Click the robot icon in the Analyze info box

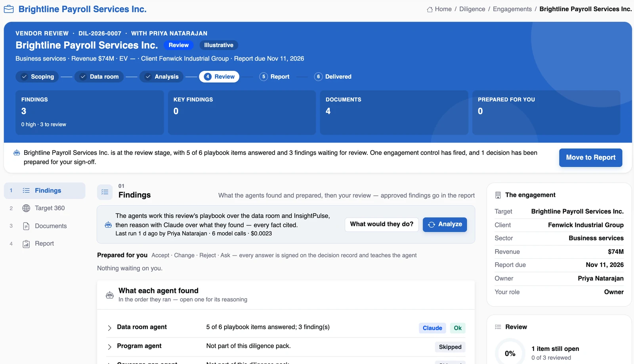point(108,225)
